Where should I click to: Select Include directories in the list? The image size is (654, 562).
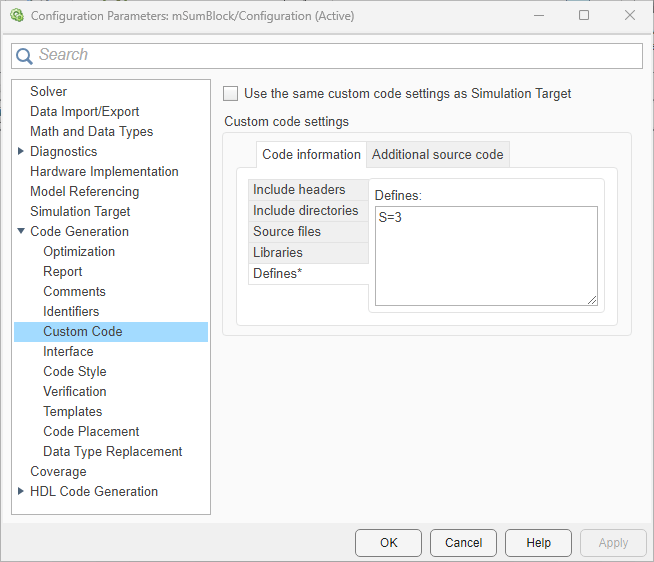[x=305, y=210]
